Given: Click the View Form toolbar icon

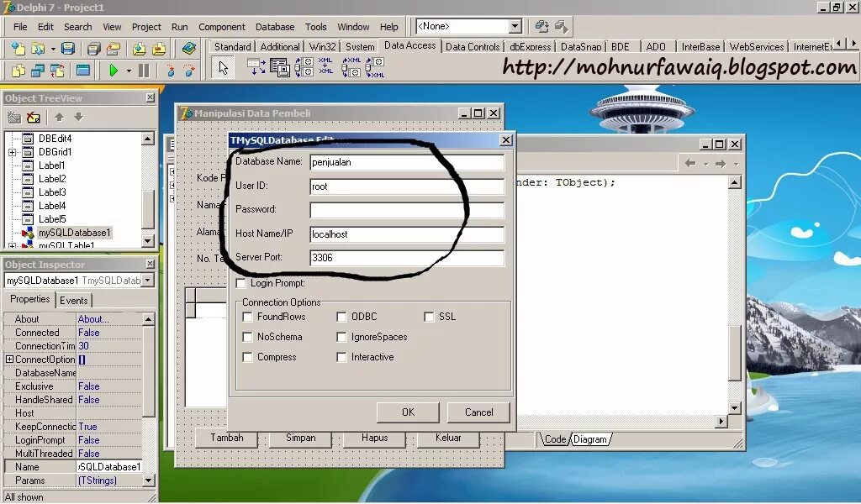Looking at the screenshot, I should (37, 71).
